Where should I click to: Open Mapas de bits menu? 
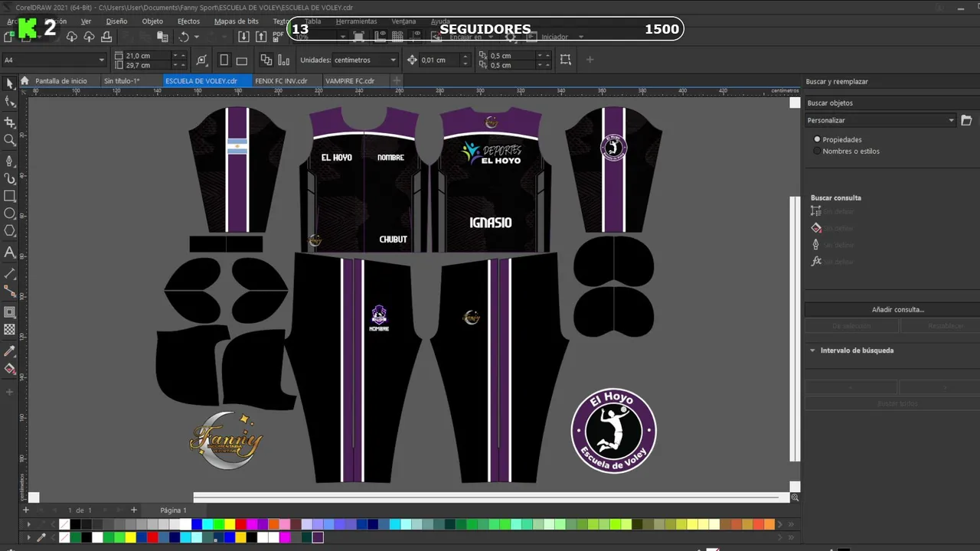(236, 21)
